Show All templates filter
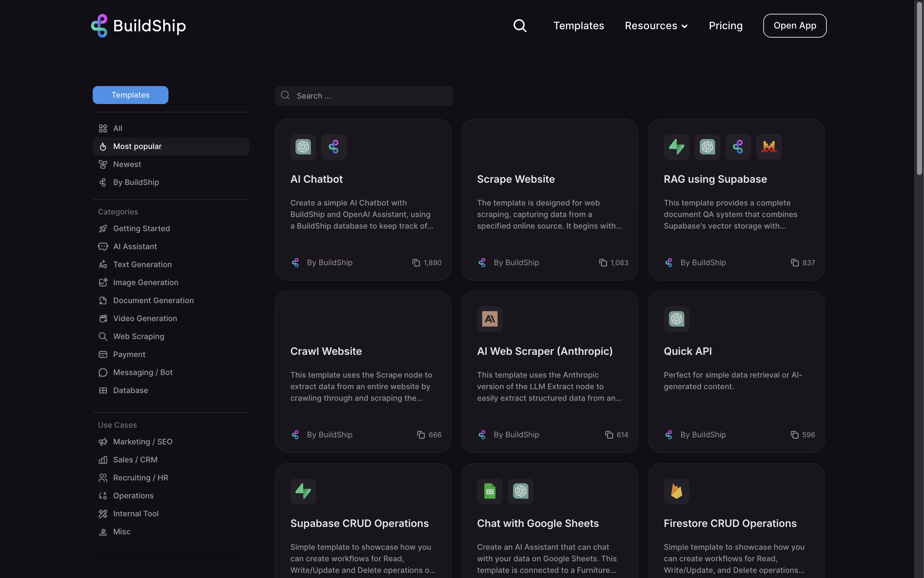 click(171, 128)
